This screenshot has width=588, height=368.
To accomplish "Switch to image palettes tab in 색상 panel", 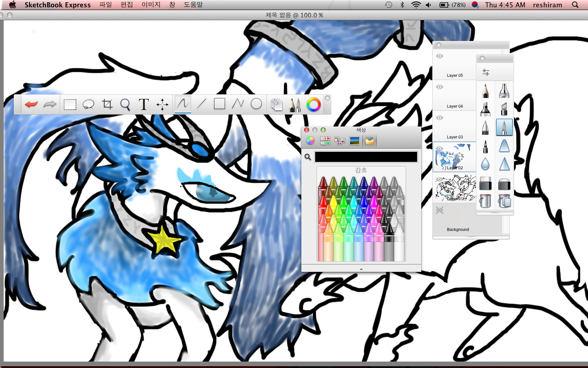I will pos(355,141).
